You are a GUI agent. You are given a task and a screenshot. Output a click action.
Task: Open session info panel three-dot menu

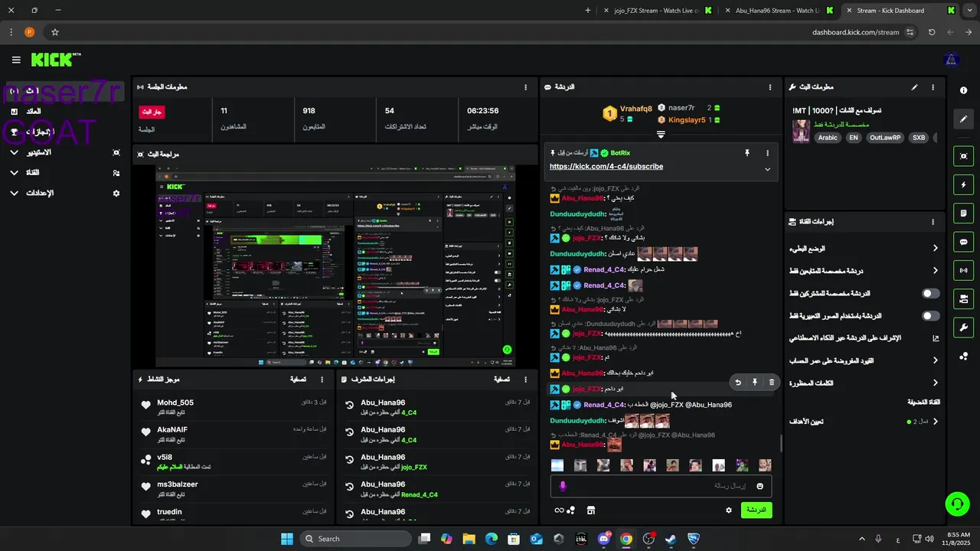525,87
